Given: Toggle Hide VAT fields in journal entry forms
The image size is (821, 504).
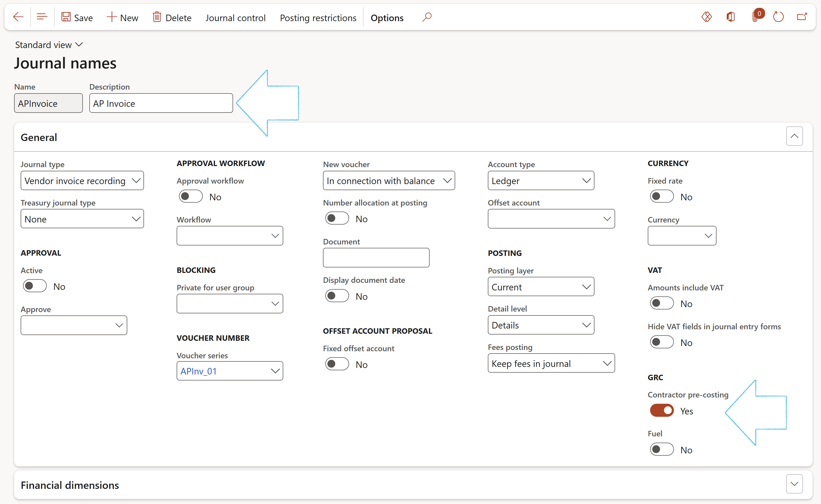Looking at the screenshot, I should (662, 342).
